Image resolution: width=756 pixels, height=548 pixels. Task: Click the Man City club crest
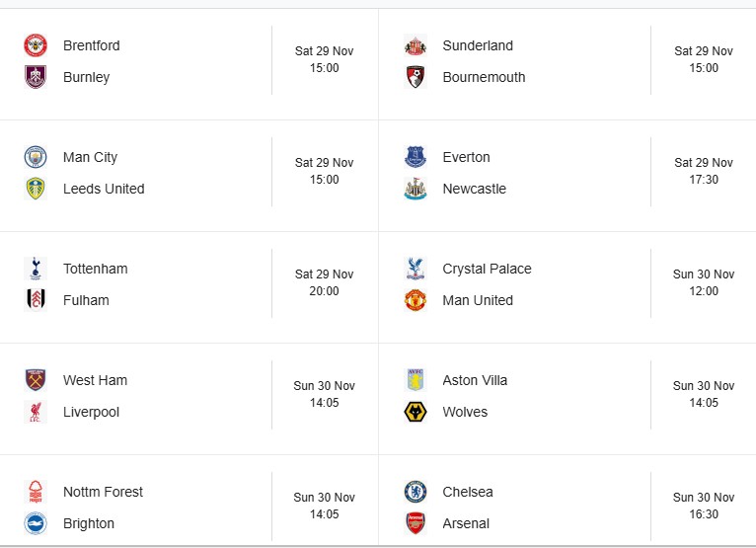[x=36, y=157]
